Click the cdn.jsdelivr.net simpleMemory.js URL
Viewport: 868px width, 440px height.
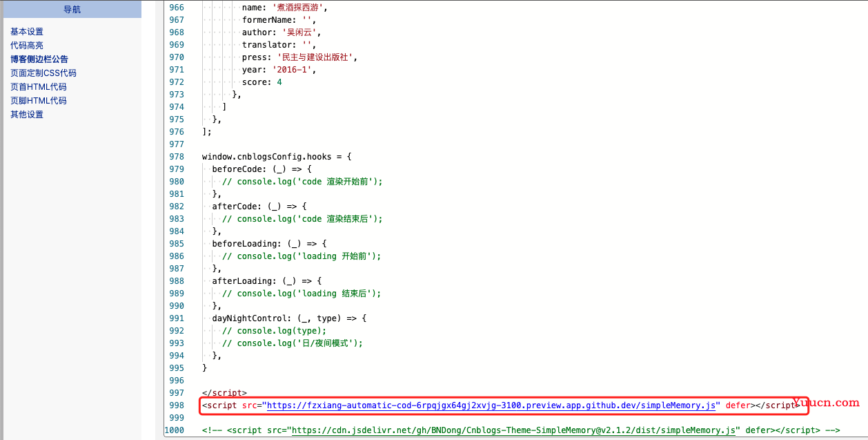coord(513,430)
